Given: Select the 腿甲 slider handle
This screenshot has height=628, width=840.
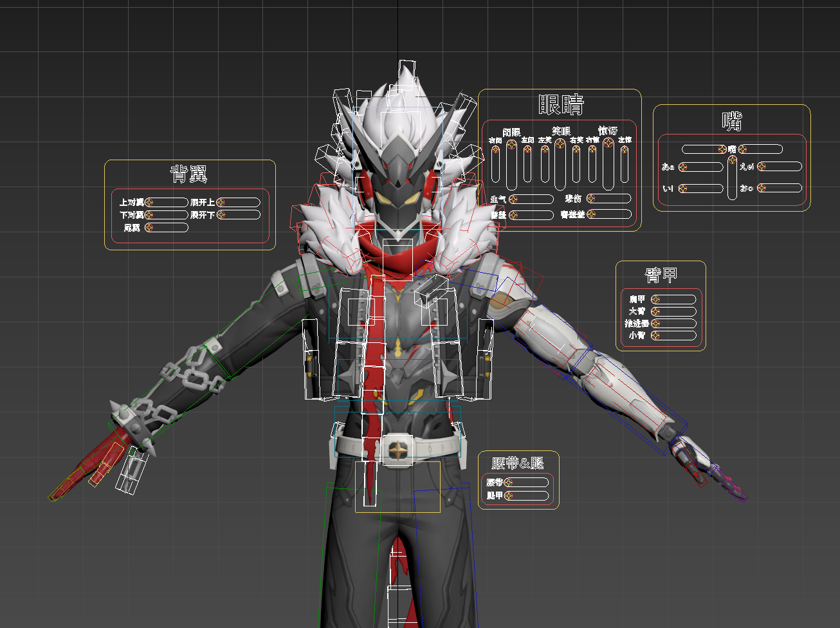Looking at the screenshot, I should [x=508, y=495].
